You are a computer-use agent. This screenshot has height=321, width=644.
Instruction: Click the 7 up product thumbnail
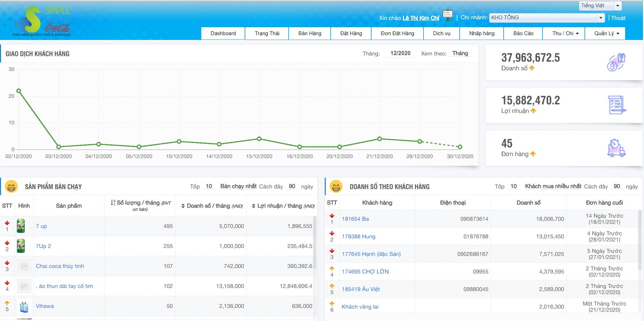(21, 226)
